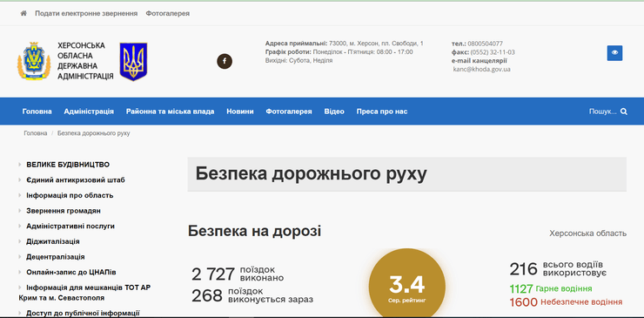Image resolution: width=644 pixels, height=318 pixels.
Task: Go to 'Новини' in navigation bar
Action: click(x=240, y=112)
